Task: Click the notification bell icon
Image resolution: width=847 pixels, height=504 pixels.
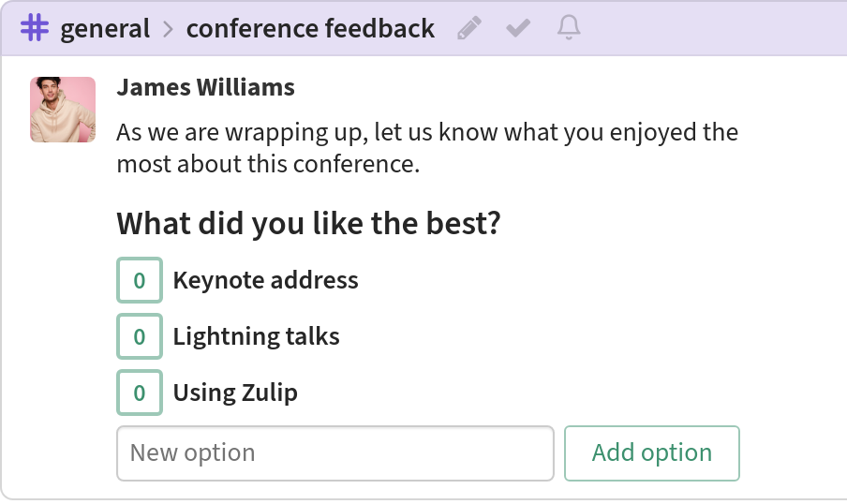Action: 569,27
